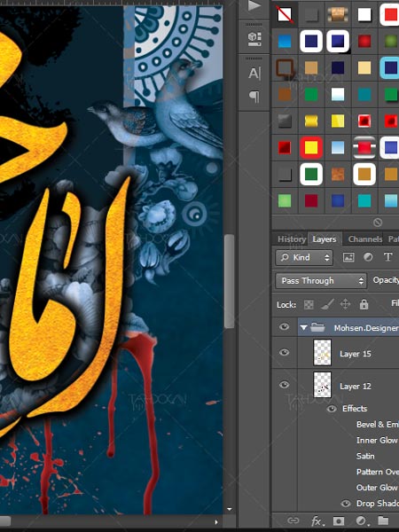
Task: Apply the plain white style swatch
Action: click(364, 14)
